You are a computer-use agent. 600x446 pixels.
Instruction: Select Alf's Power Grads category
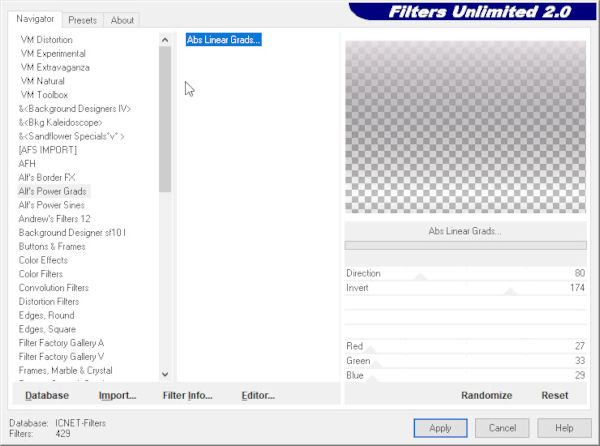[x=52, y=191]
